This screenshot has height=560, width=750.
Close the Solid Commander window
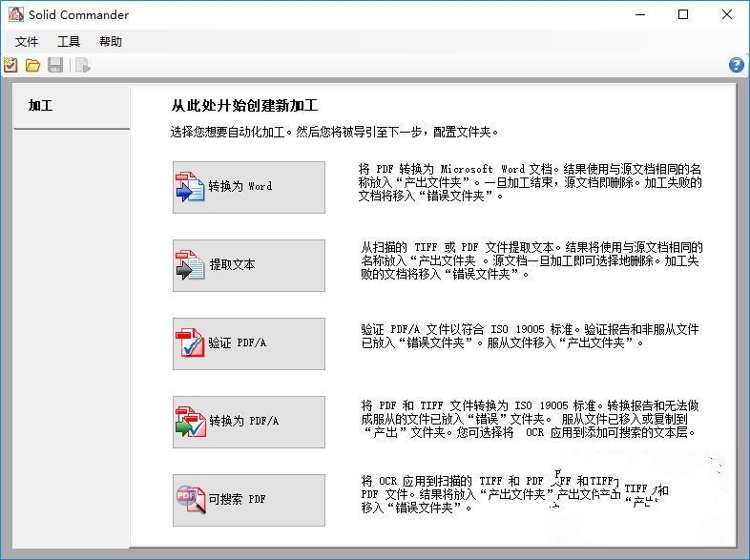click(x=727, y=14)
